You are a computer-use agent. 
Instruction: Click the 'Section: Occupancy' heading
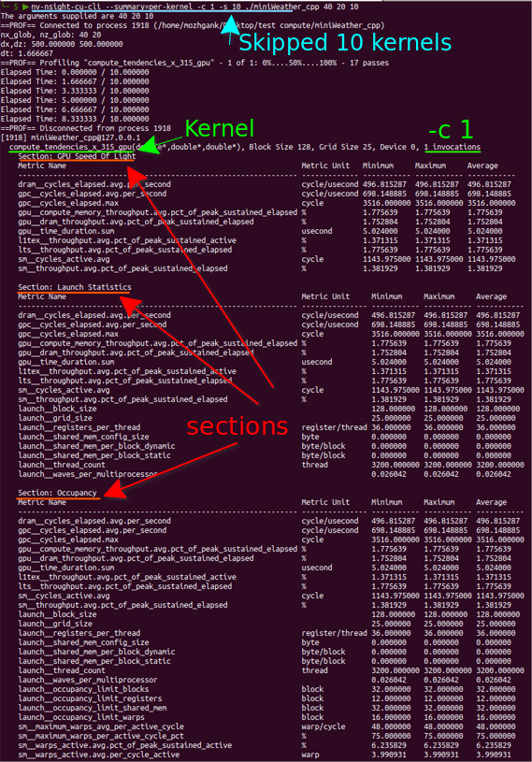point(57,493)
